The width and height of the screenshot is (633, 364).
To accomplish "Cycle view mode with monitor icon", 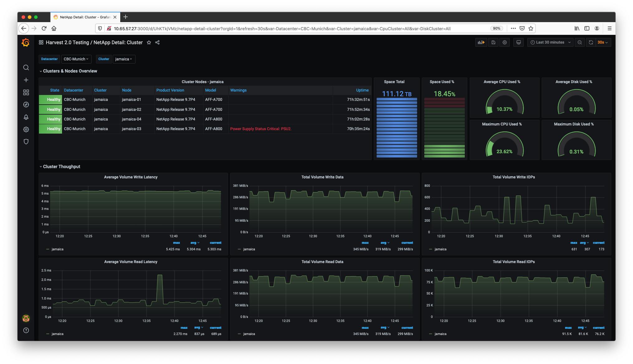I will [x=518, y=42].
